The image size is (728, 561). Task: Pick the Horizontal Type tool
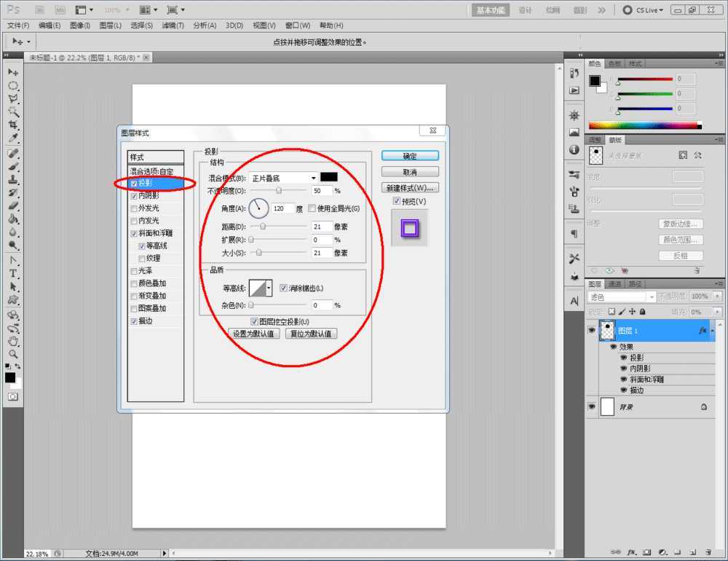pos(13,273)
